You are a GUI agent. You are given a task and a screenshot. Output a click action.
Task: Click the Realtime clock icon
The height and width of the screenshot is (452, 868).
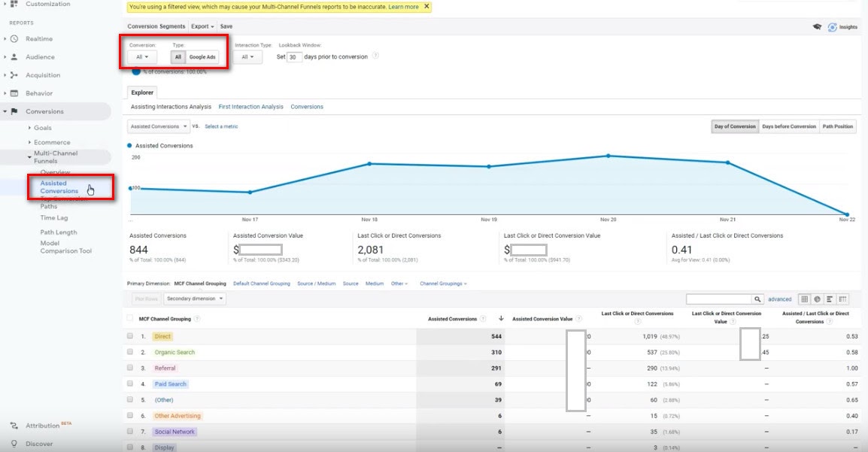click(14, 38)
